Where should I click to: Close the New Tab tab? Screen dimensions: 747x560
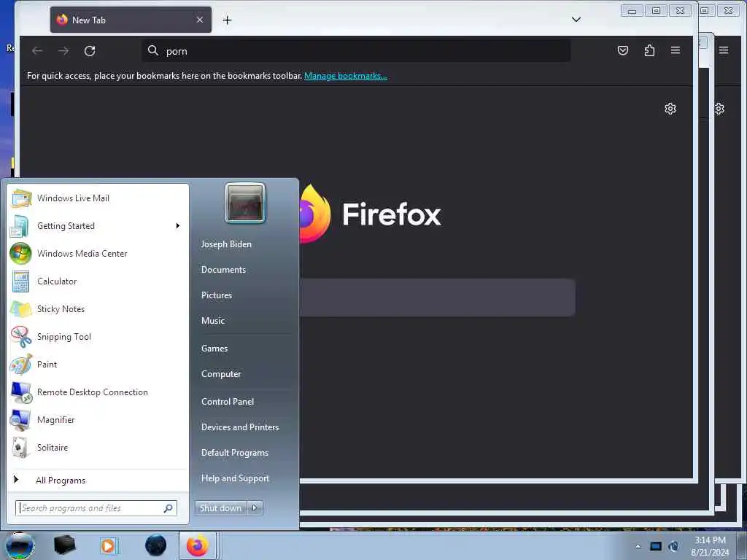click(x=200, y=20)
